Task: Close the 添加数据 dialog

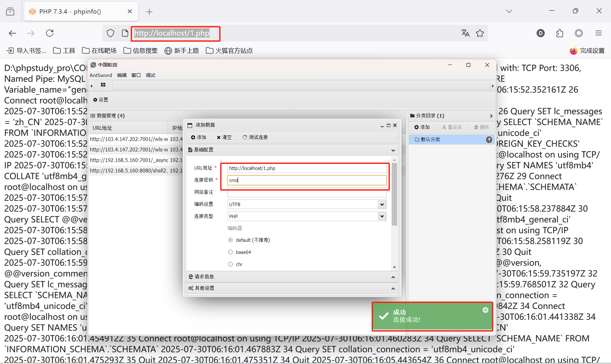Action: 395,125
